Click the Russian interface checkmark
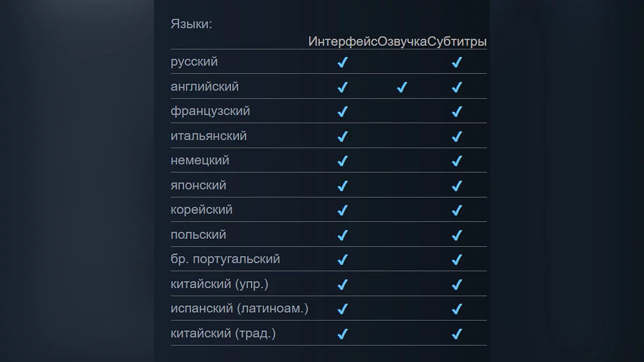The width and height of the screenshot is (644, 362). click(342, 63)
